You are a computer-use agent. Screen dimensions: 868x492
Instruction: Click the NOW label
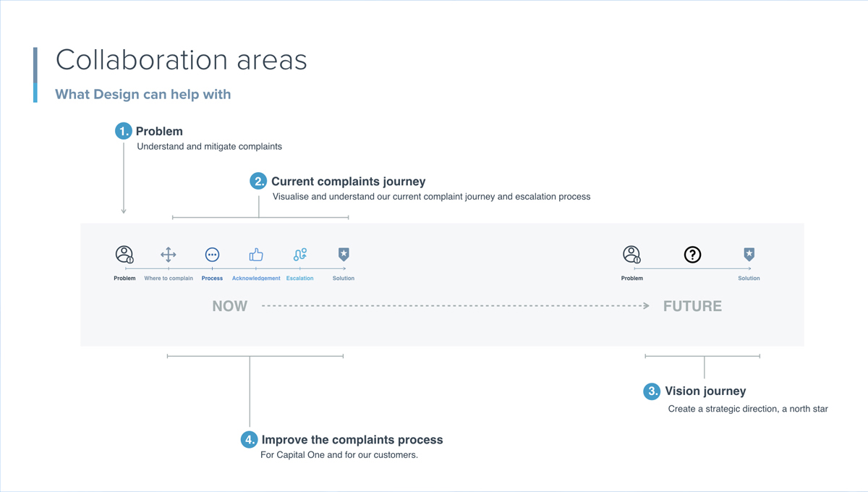(x=230, y=306)
